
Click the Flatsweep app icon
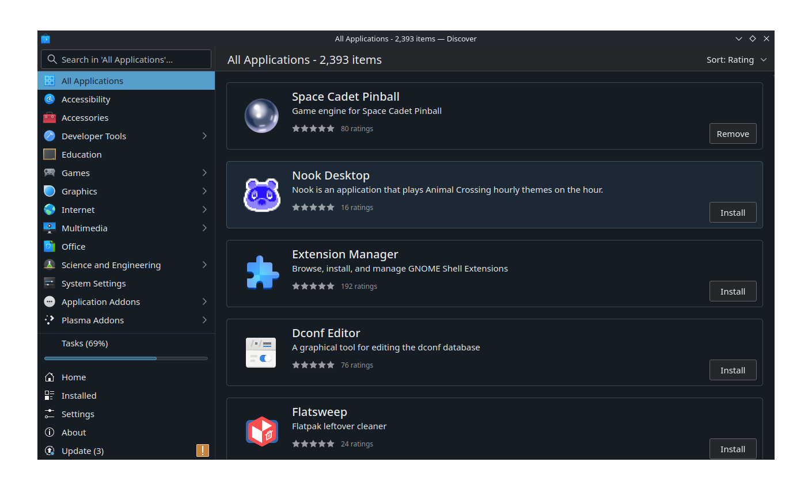tap(262, 431)
